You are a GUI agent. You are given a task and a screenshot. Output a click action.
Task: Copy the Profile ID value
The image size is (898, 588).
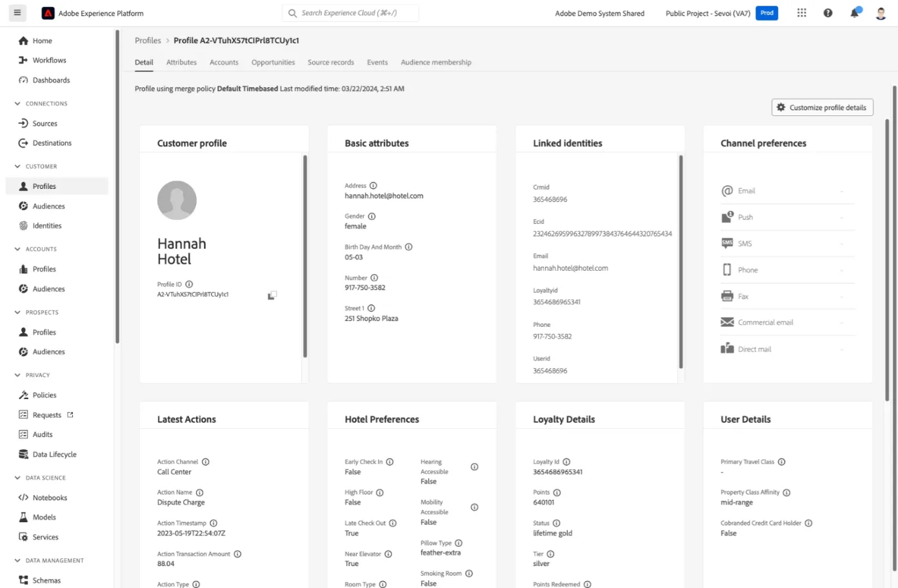pos(272,295)
